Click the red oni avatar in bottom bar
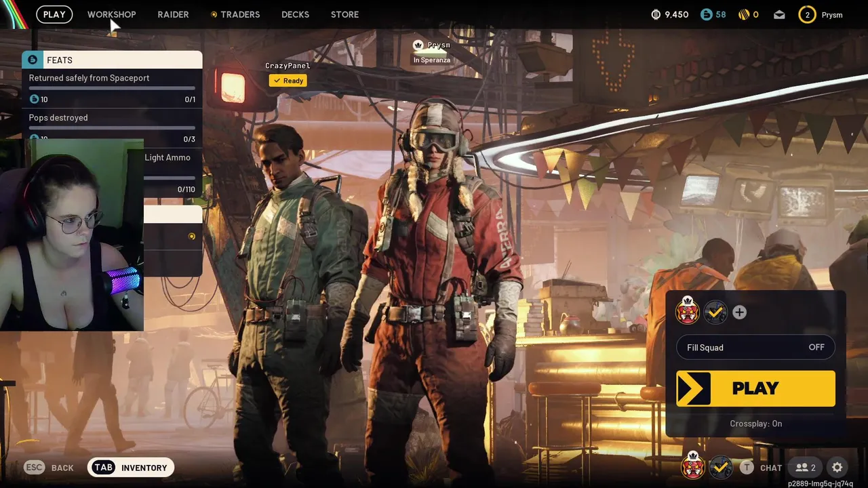Viewport: 868px width, 488px height. [x=693, y=466]
